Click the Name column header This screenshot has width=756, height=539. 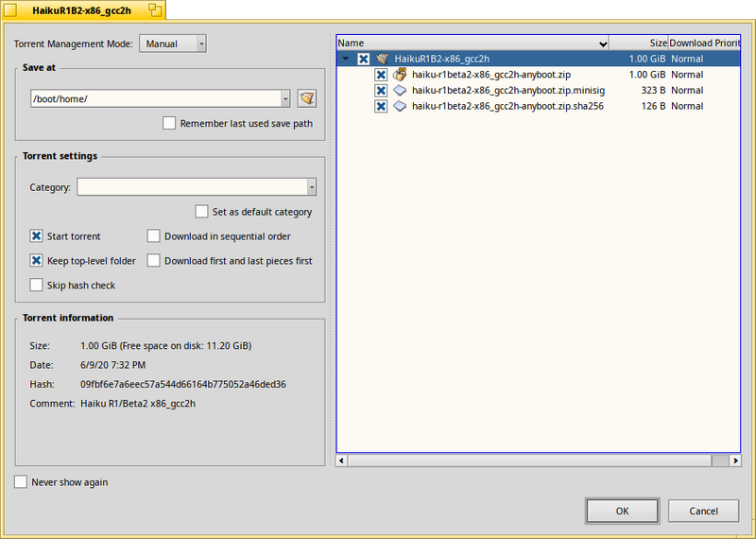click(x=472, y=43)
